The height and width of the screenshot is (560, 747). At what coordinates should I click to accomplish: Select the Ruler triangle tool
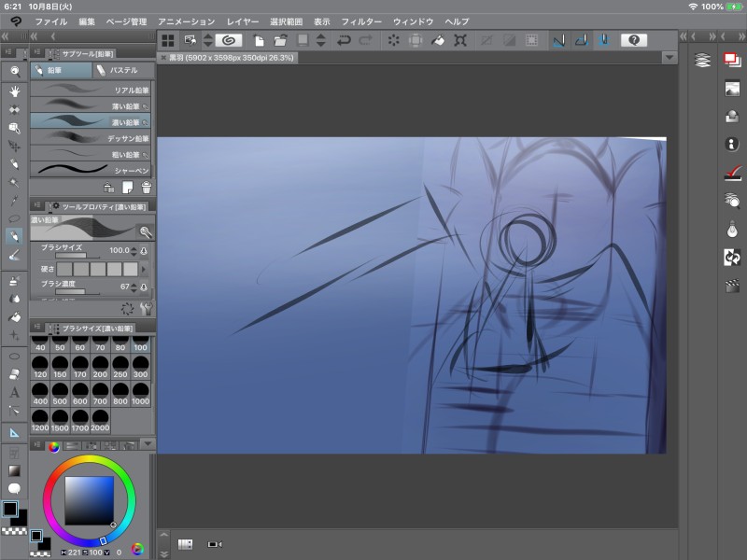[15, 432]
